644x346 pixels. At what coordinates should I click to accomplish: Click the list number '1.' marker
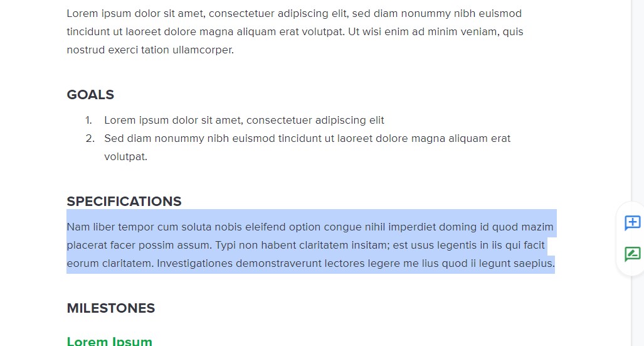click(88, 120)
